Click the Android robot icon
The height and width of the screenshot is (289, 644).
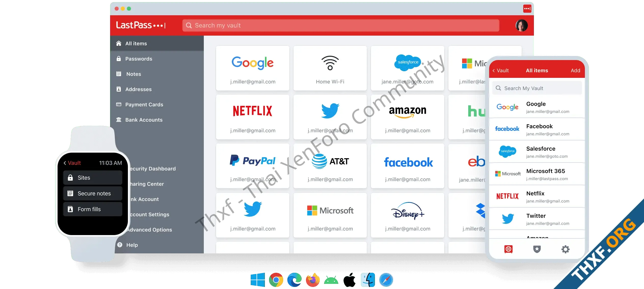[331, 280]
